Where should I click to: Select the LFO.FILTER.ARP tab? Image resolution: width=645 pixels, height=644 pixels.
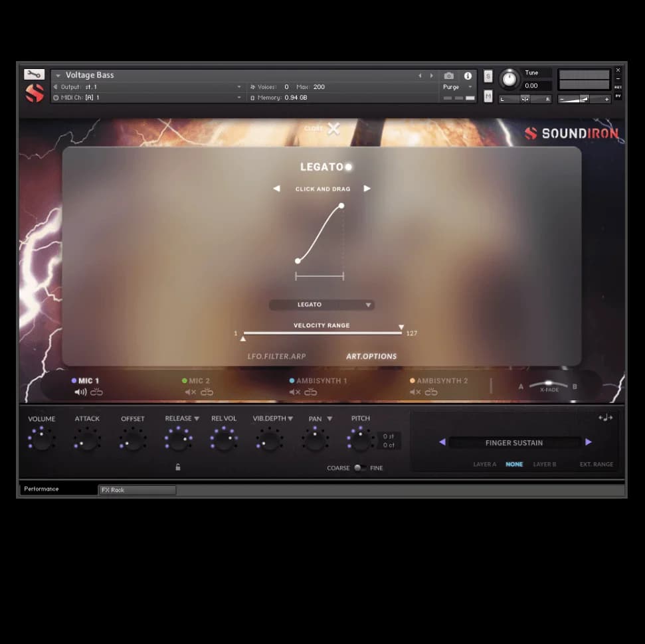[276, 357]
